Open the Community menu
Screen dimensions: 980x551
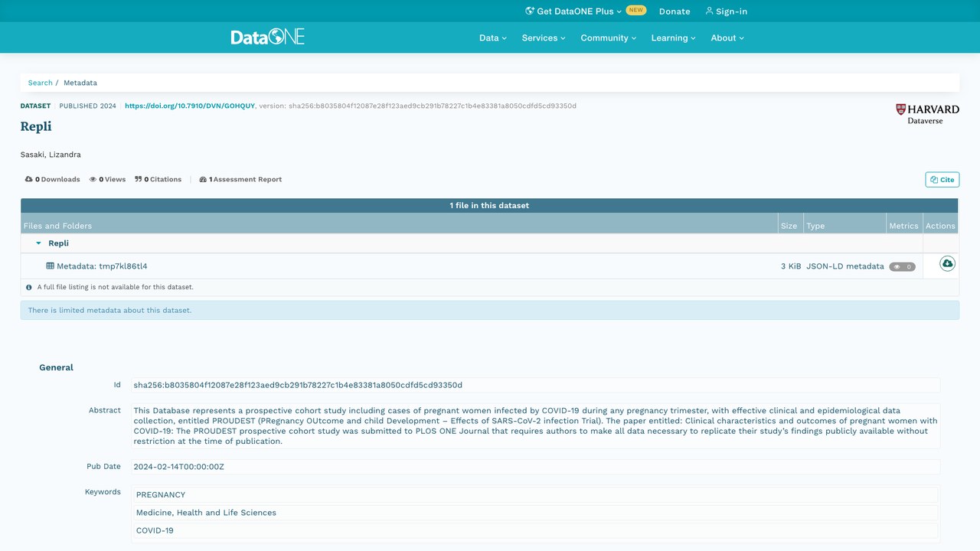pyautogui.click(x=609, y=37)
